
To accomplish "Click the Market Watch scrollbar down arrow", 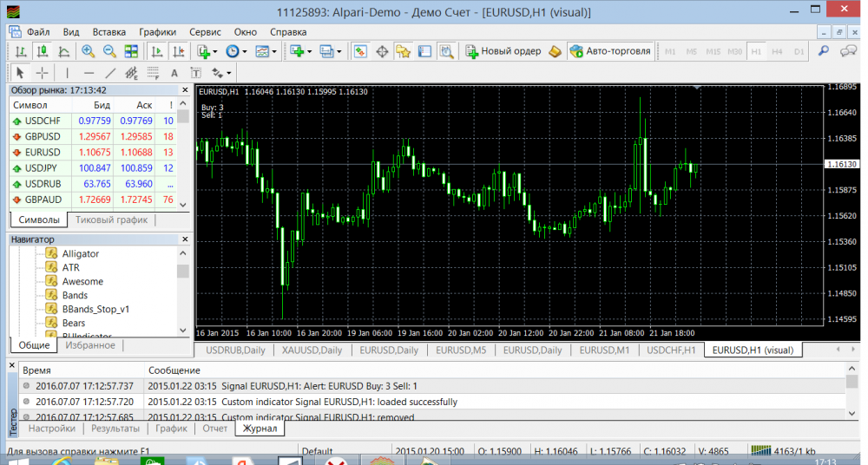I will (183, 204).
